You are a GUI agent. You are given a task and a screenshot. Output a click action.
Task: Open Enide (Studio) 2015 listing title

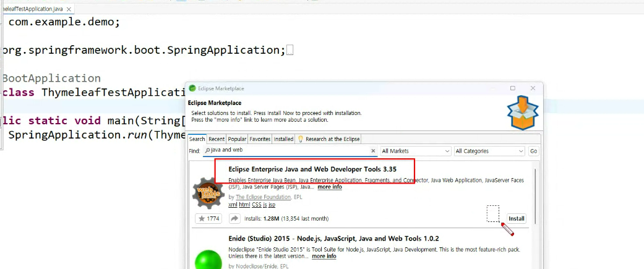click(333, 239)
